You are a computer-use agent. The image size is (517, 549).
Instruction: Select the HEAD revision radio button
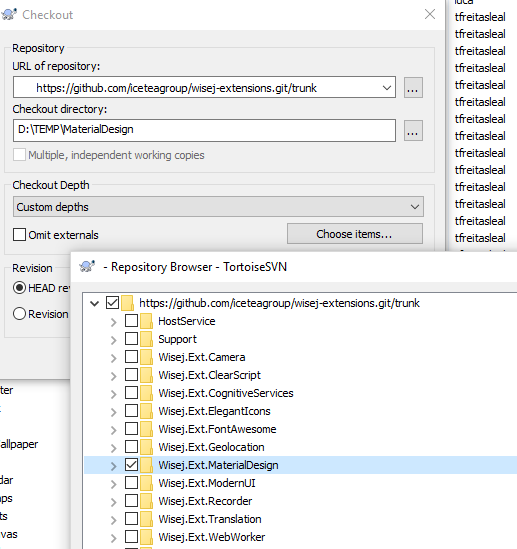pos(19,288)
